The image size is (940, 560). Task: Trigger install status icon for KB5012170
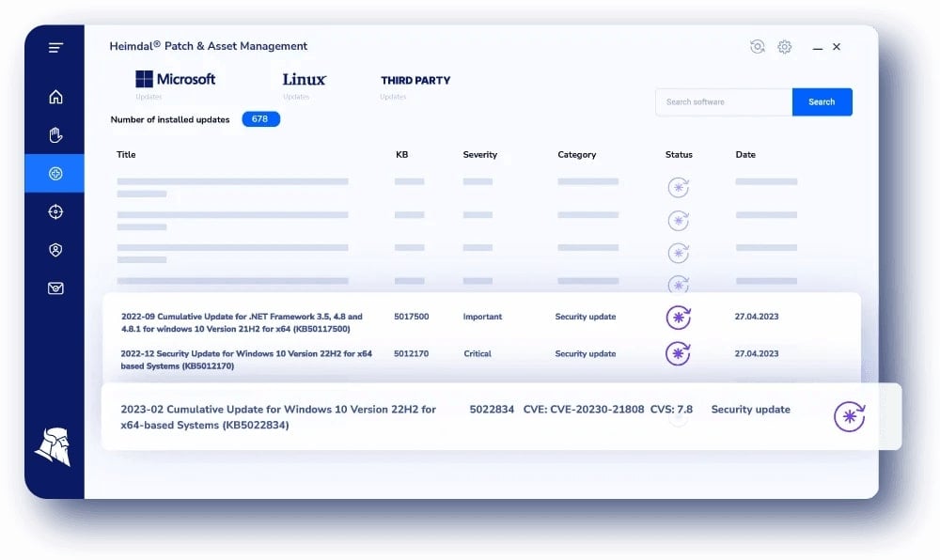click(x=678, y=354)
